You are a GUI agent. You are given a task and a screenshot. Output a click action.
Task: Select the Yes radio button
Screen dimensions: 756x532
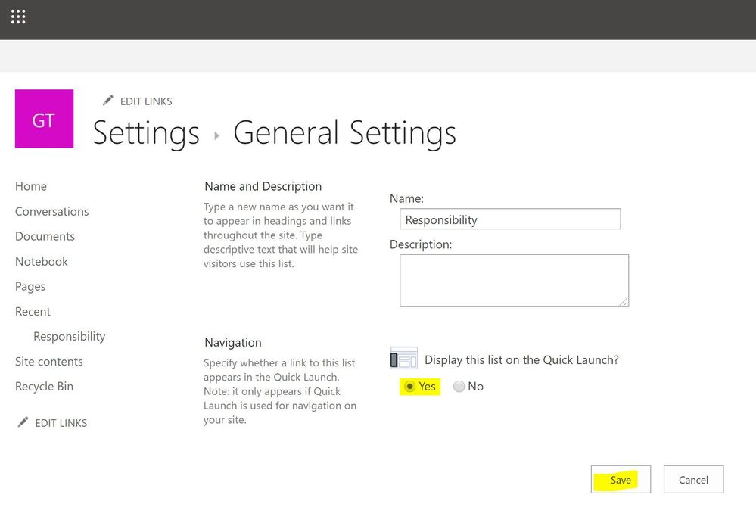(x=410, y=387)
